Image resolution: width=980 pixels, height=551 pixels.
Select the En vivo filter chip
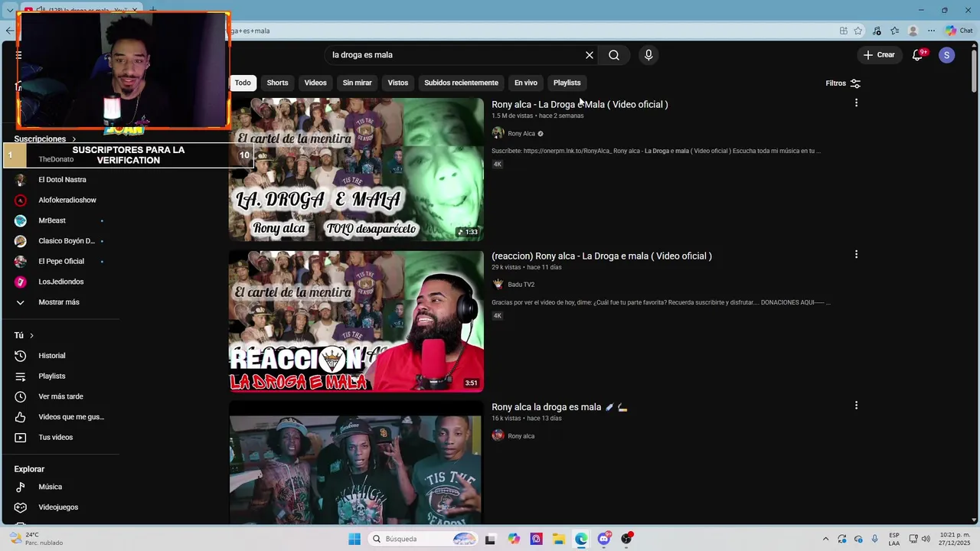click(x=525, y=83)
